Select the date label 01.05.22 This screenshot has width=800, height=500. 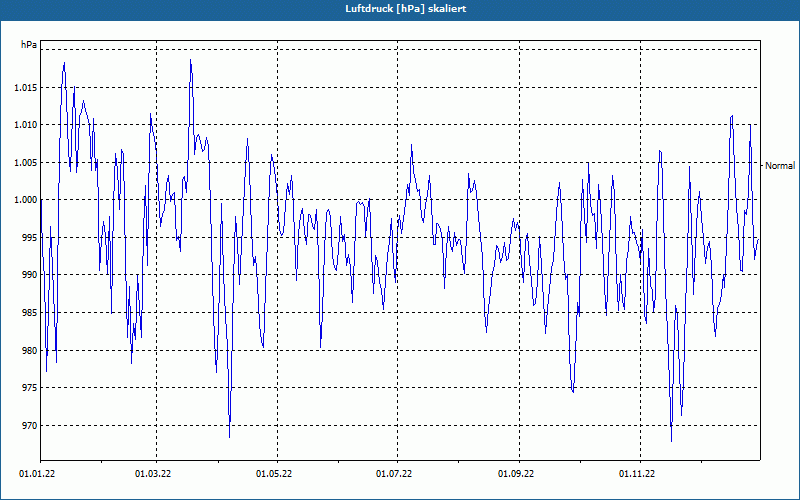click(x=274, y=474)
